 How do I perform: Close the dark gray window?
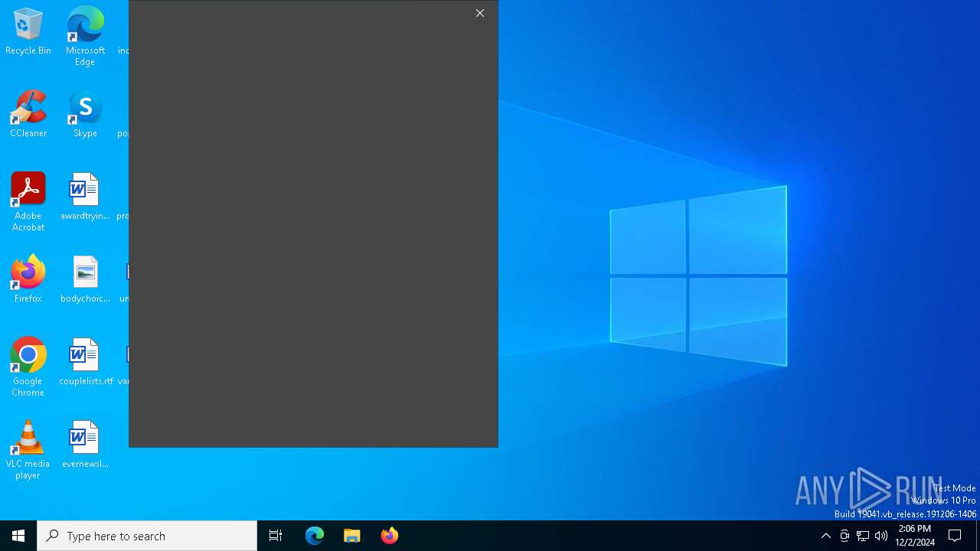click(480, 13)
